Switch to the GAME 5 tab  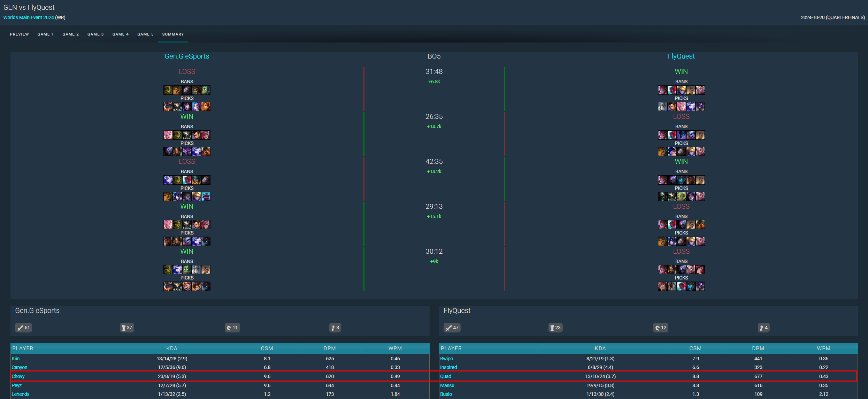(x=145, y=34)
